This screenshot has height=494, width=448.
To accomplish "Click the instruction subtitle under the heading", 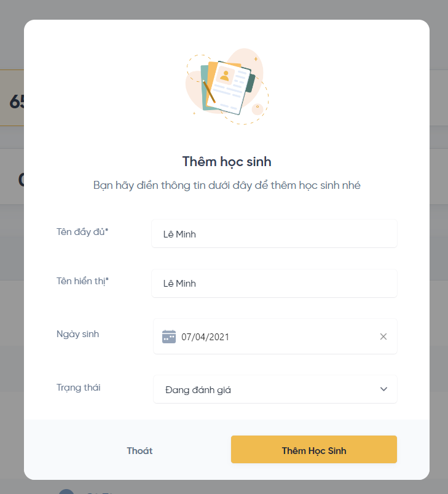I will [x=227, y=185].
